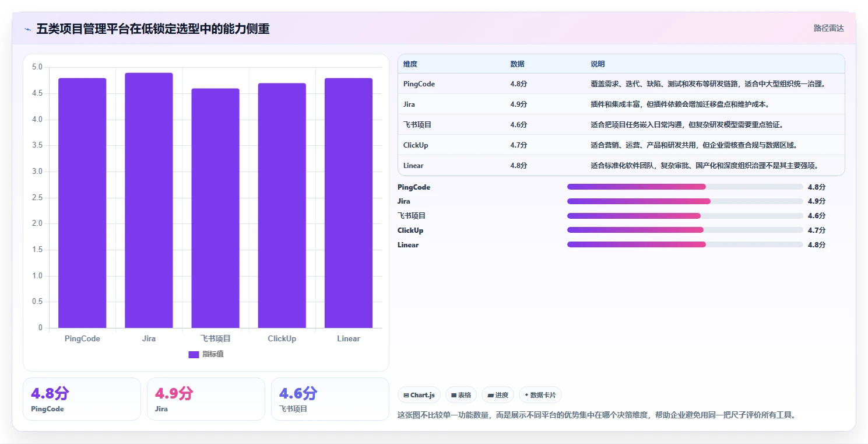Viewport: 868px width, 444px height.
Task: Click the 4.7分 score in the table's ClickUp row
Action: tap(519, 145)
